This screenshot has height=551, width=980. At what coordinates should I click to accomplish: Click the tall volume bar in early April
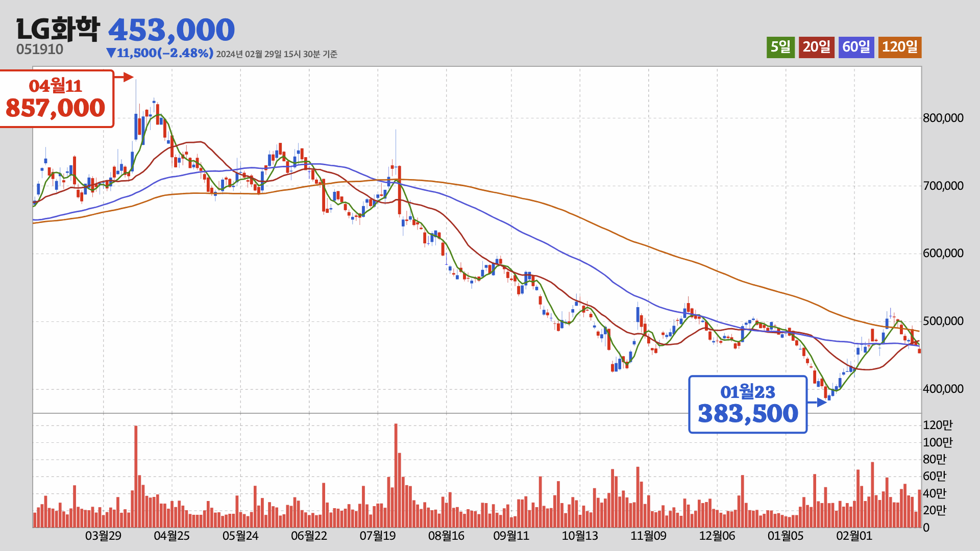click(136, 477)
